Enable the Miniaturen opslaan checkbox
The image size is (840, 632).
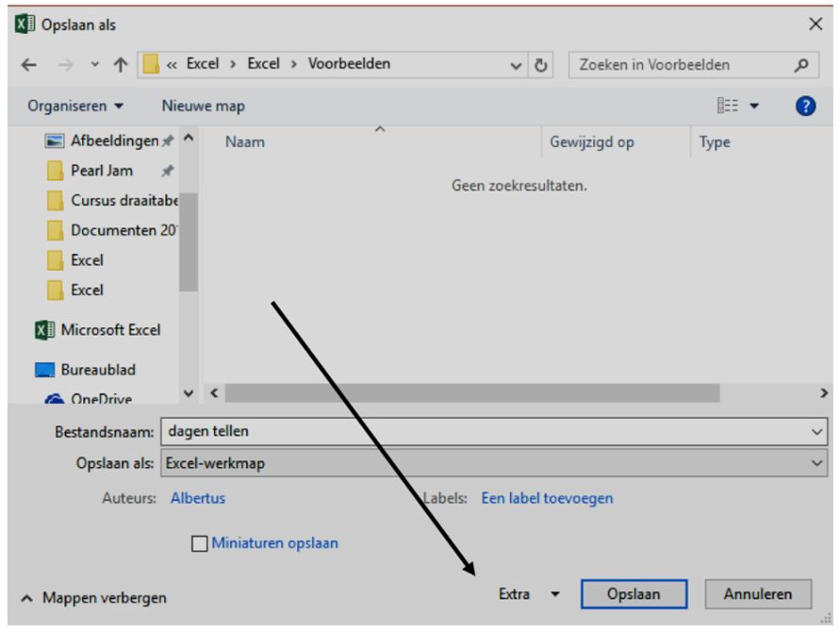click(200, 544)
